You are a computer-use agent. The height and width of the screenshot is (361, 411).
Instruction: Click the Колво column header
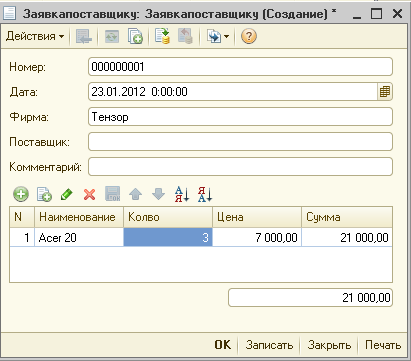coord(168,217)
